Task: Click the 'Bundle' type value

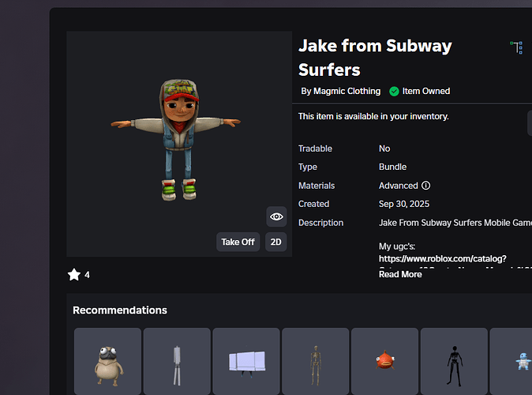Action: point(392,167)
